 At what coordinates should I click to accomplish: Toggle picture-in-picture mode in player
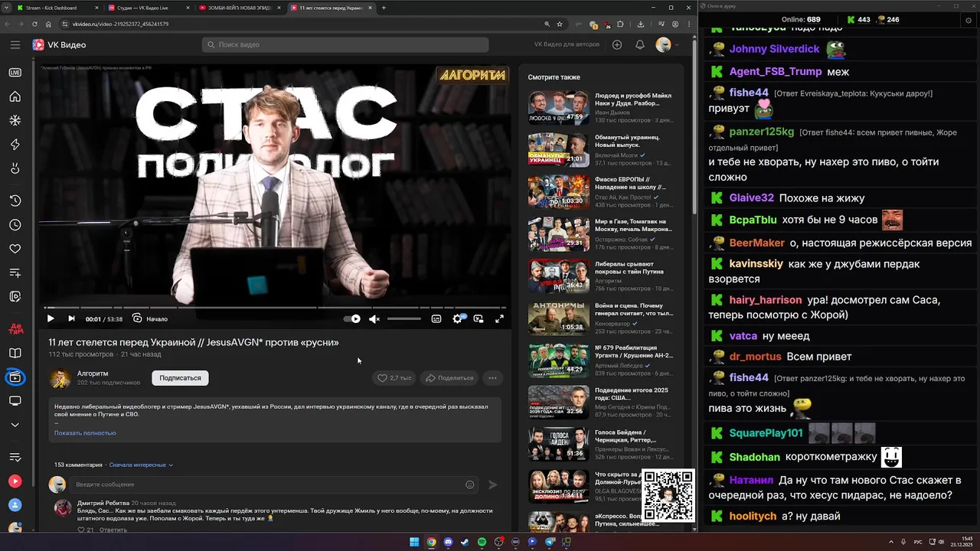[479, 318]
